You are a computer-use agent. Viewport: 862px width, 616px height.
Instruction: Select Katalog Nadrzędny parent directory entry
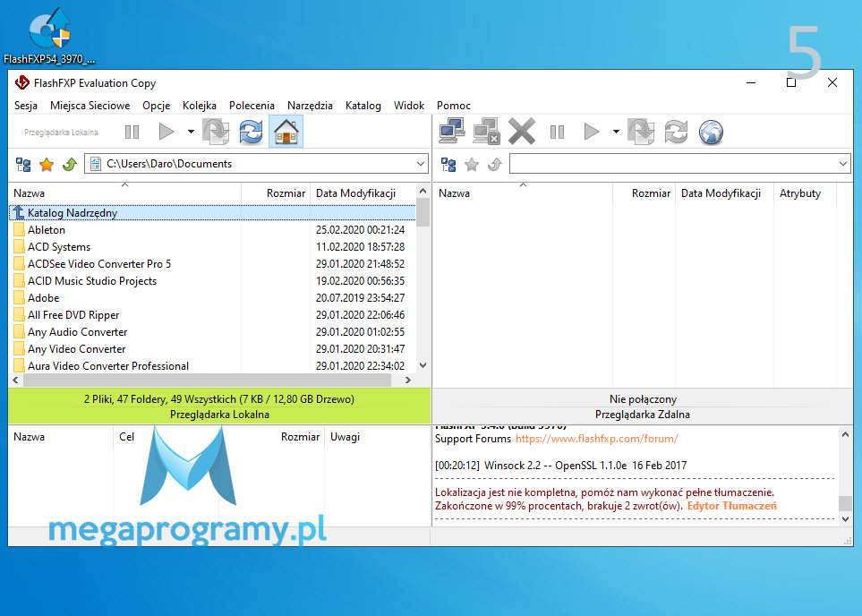[72, 213]
